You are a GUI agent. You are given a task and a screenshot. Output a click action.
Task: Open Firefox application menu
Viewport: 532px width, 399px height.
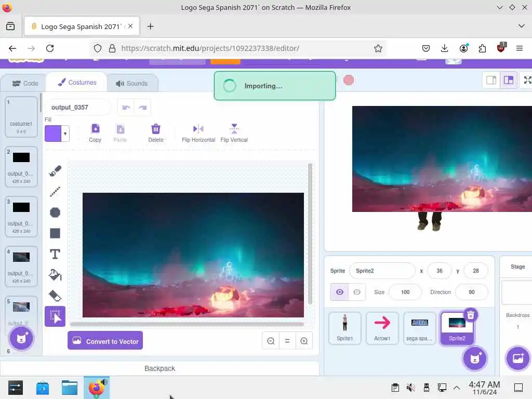520,48
